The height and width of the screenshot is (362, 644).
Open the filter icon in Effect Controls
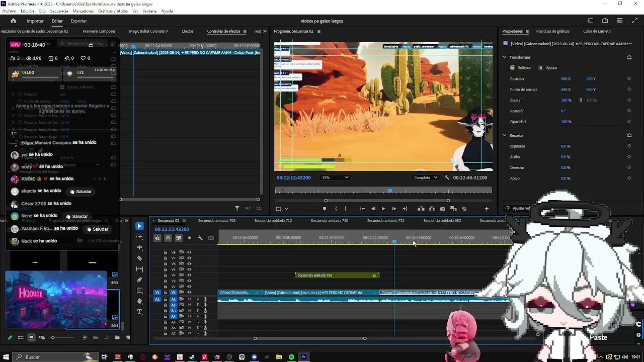coord(237,208)
